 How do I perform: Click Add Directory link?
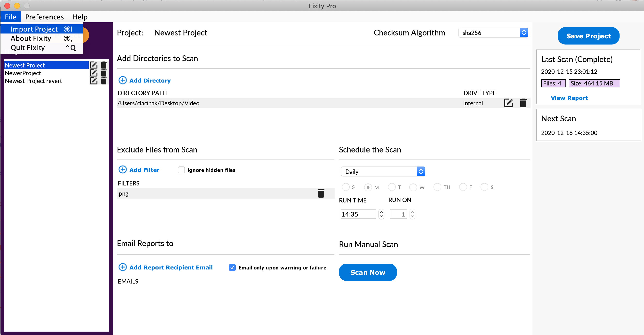[150, 80]
